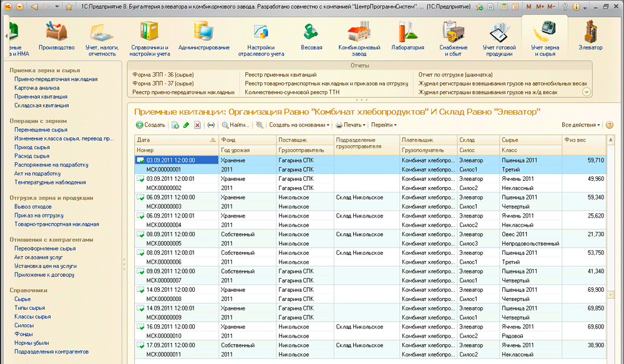The width and height of the screenshot is (624, 364).
Task: Open Учет готовой продукции section
Action: pyautogui.click(x=499, y=39)
